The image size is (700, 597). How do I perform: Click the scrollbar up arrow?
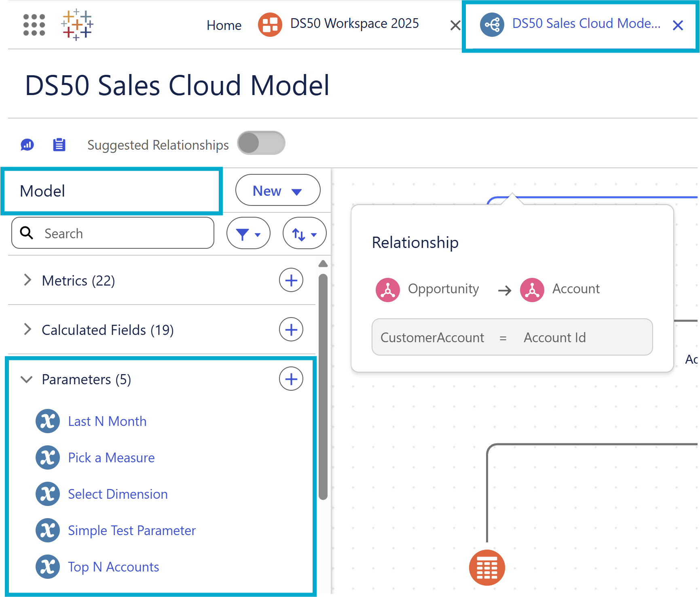tap(323, 264)
